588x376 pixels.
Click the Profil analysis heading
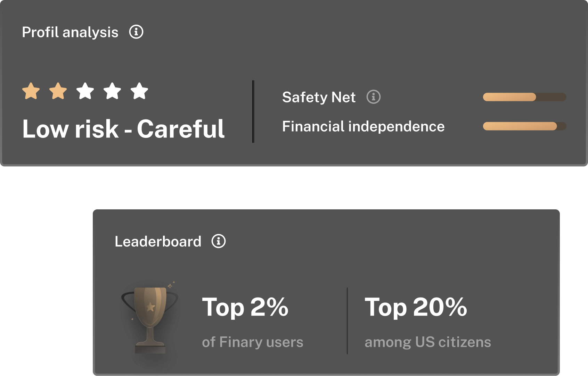pos(70,32)
